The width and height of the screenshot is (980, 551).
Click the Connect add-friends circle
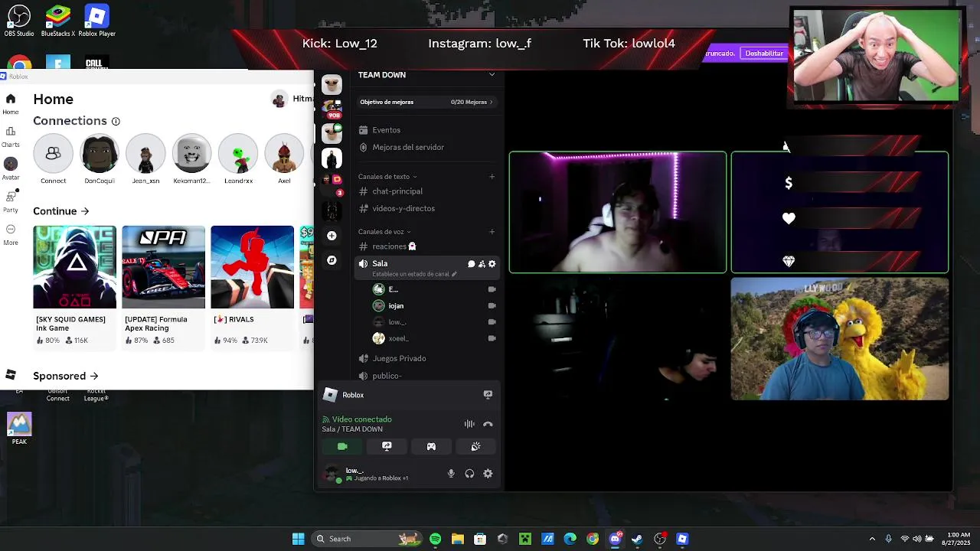pos(53,154)
